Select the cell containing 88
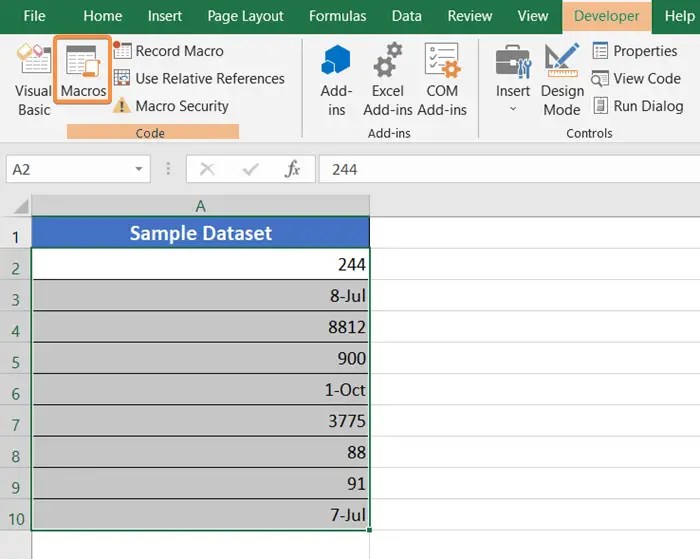This screenshot has width=700, height=559. point(200,452)
